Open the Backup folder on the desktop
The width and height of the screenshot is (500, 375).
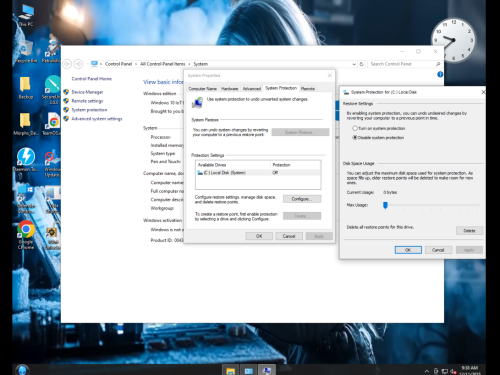(x=25, y=88)
